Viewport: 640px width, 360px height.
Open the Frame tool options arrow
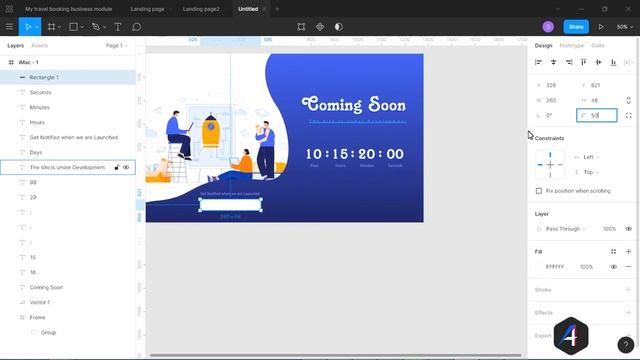tap(60, 27)
